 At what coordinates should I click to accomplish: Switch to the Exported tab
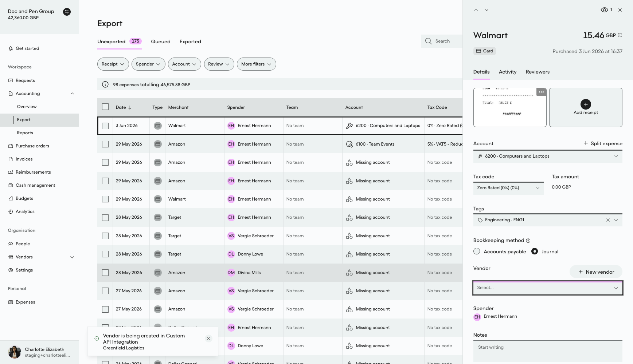click(x=190, y=41)
